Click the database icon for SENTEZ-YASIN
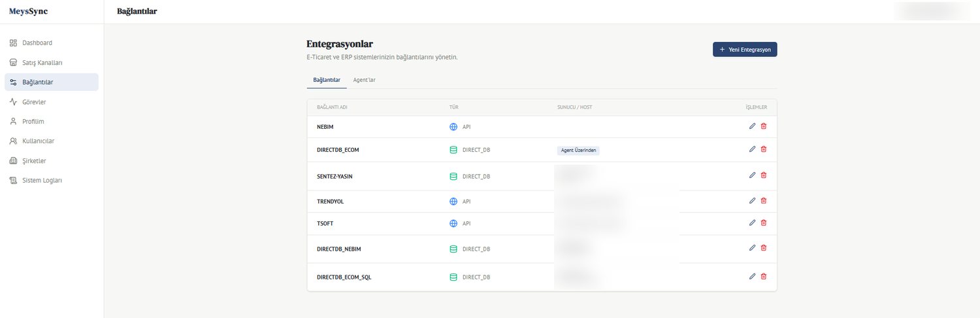The height and width of the screenshot is (318, 980). 453,176
